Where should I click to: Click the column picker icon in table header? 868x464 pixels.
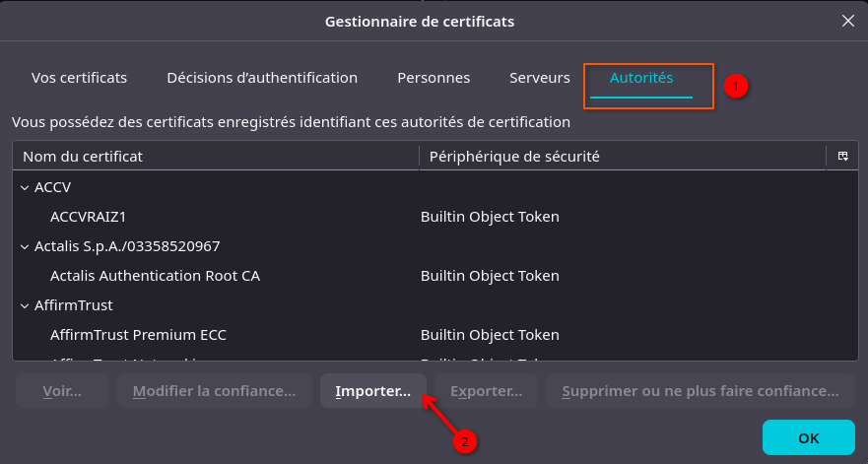coord(843,157)
